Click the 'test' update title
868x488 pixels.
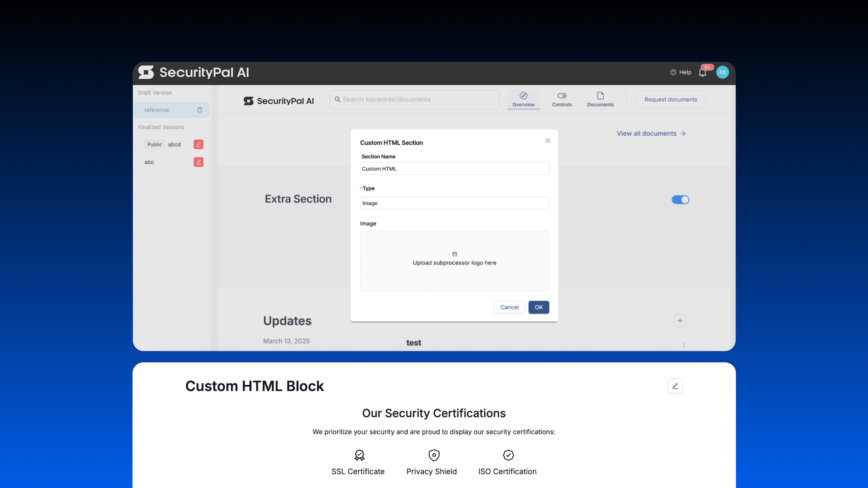click(413, 343)
